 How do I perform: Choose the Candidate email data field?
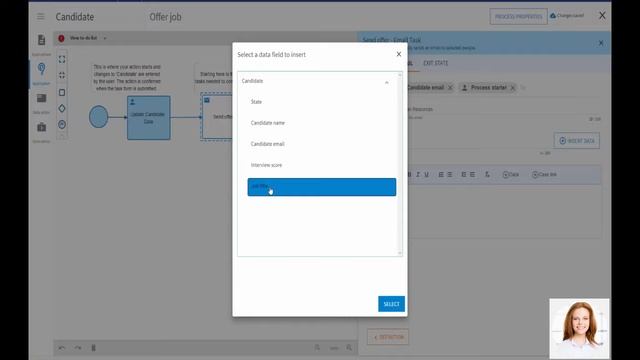(x=322, y=144)
